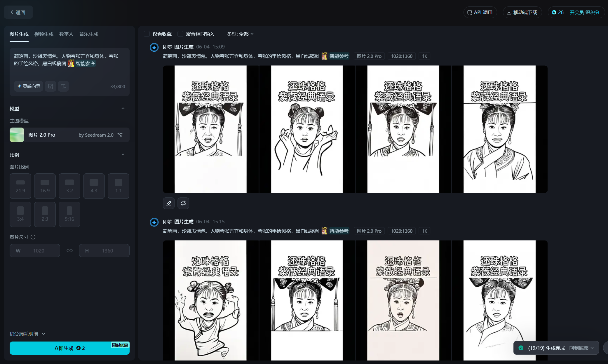The image size is (608, 364).
Task: Select the 16:9 aspect ratio
Action: point(45,186)
